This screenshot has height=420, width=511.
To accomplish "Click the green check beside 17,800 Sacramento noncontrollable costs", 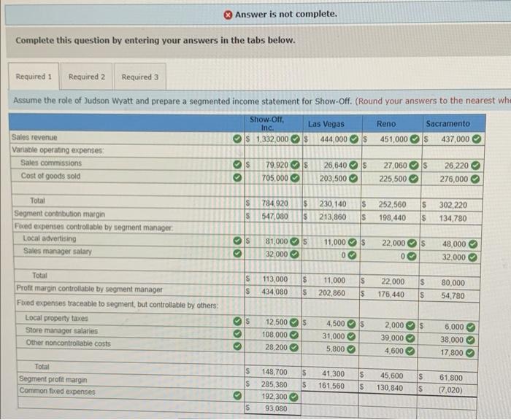I will pos(470,353).
